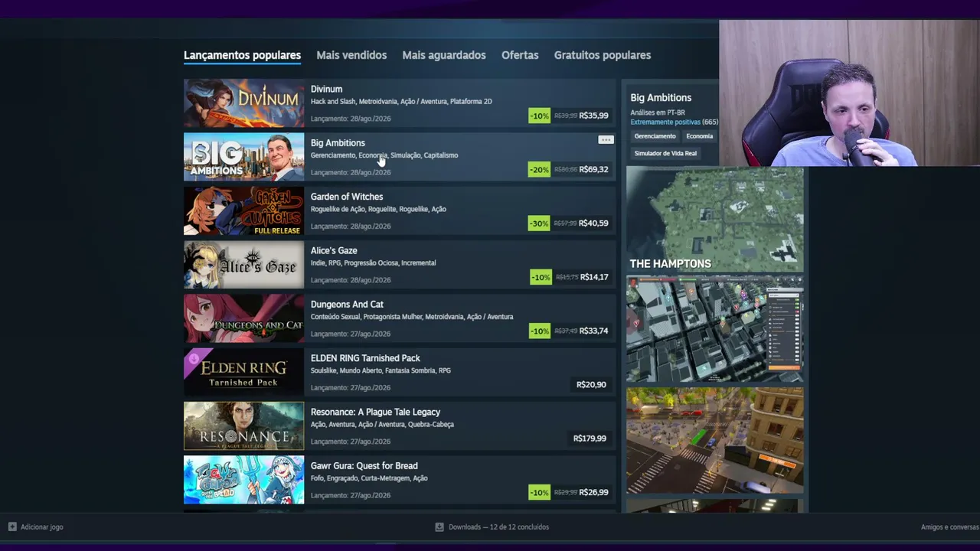
Task: Click the R$26,99 price for Gawr Gura
Action: coord(593,492)
